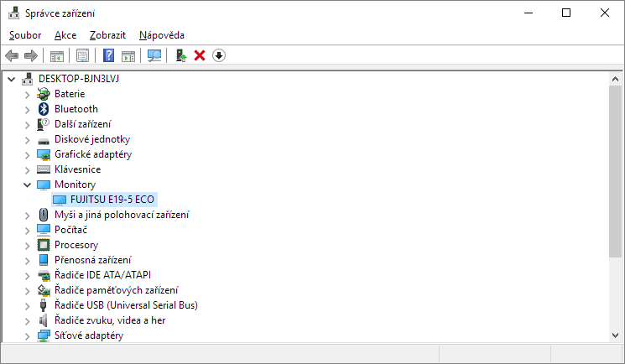Click the FUJITSU E19-5 ECO monitor icon
The image size is (625, 364).
(60, 200)
